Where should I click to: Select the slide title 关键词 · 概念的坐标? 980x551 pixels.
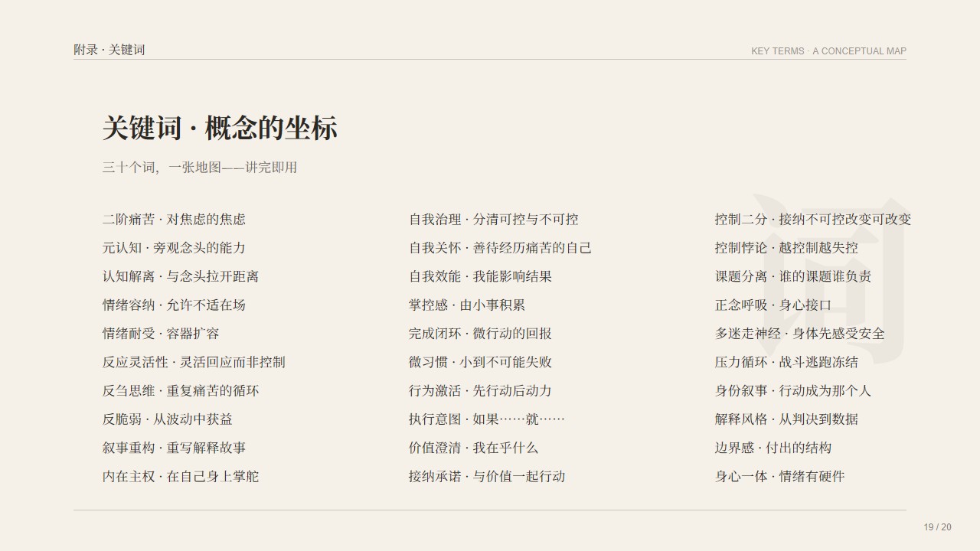pyautogui.click(x=220, y=128)
